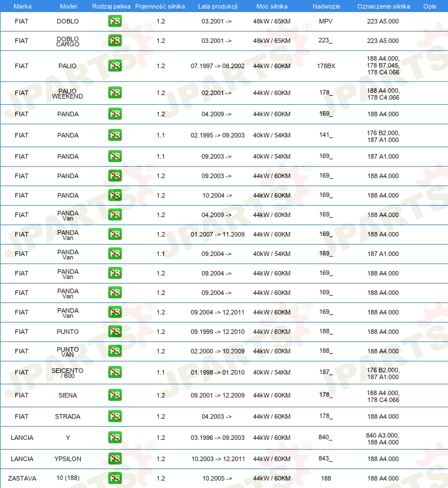This screenshot has height=488, width=448.
Task: Click the fuel icon in the LANCIA Y row
Action: [x=115, y=437]
